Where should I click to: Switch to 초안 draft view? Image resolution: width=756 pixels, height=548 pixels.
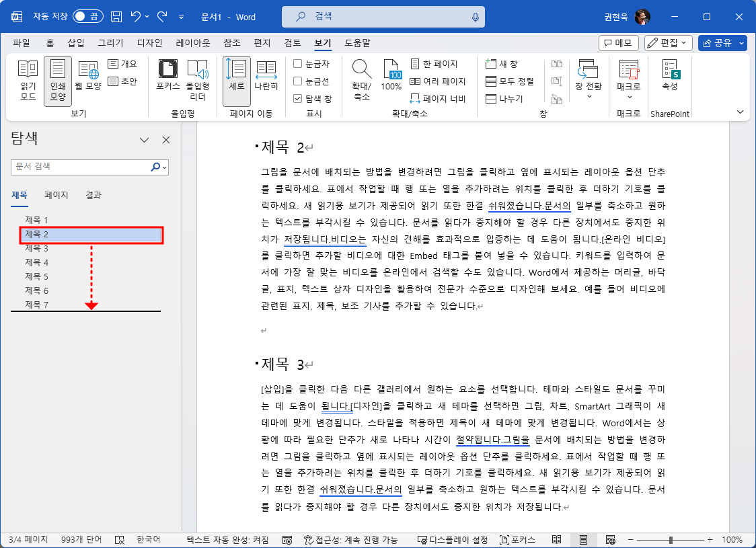coord(122,81)
